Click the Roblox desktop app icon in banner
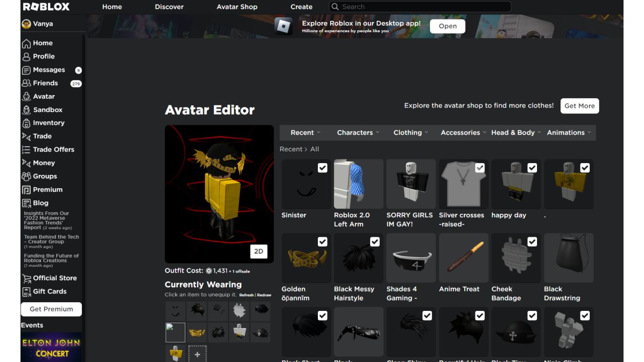 [x=283, y=26]
